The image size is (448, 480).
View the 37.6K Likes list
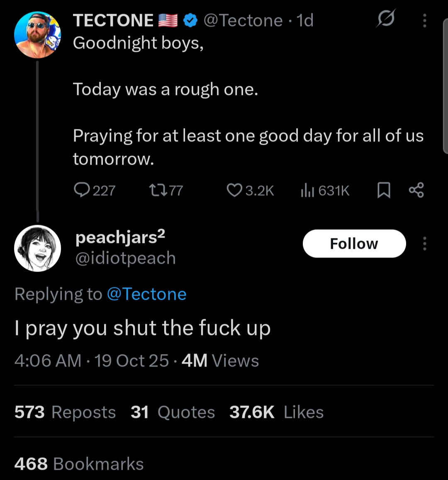[x=276, y=412]
